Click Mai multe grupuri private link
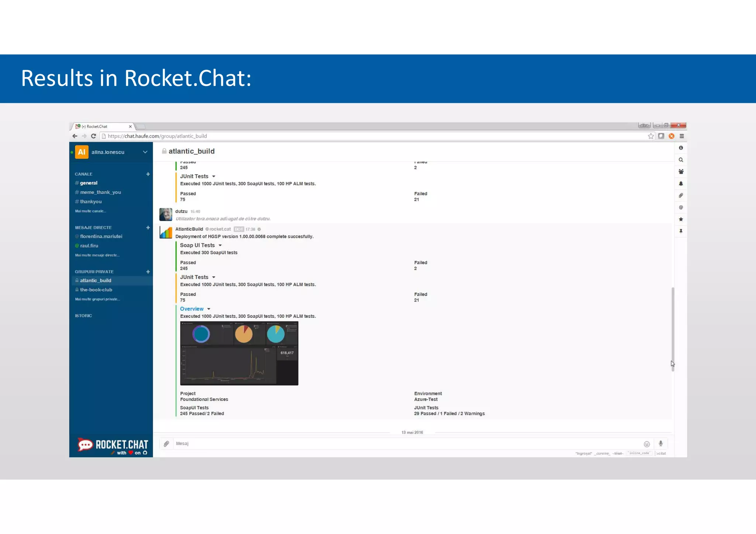Screen dimensions: 756x534 [97, 299]
